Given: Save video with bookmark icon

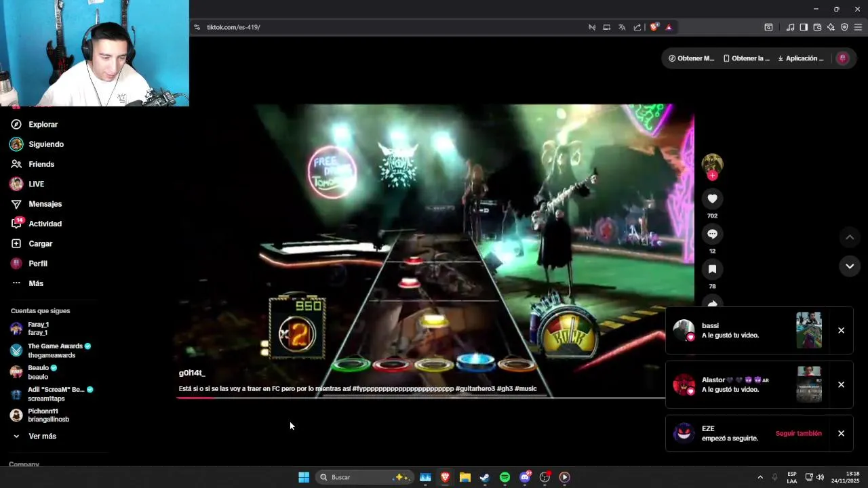Looking at the screenshot, I should coord(712,269).
